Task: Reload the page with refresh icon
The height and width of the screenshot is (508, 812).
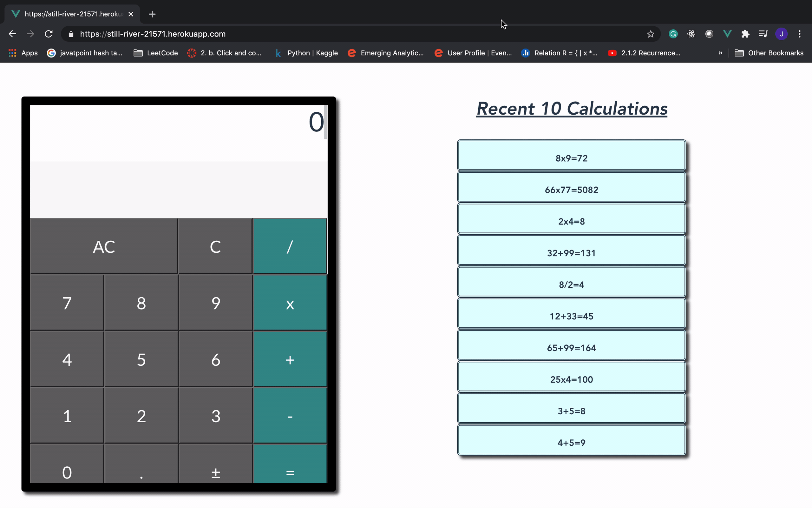Action: (49, 34)
